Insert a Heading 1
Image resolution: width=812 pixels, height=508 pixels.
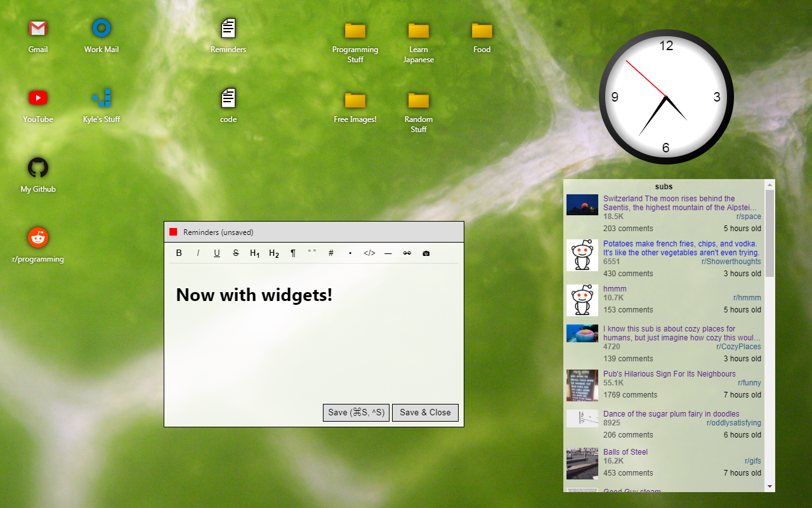[x=254, y=253]
